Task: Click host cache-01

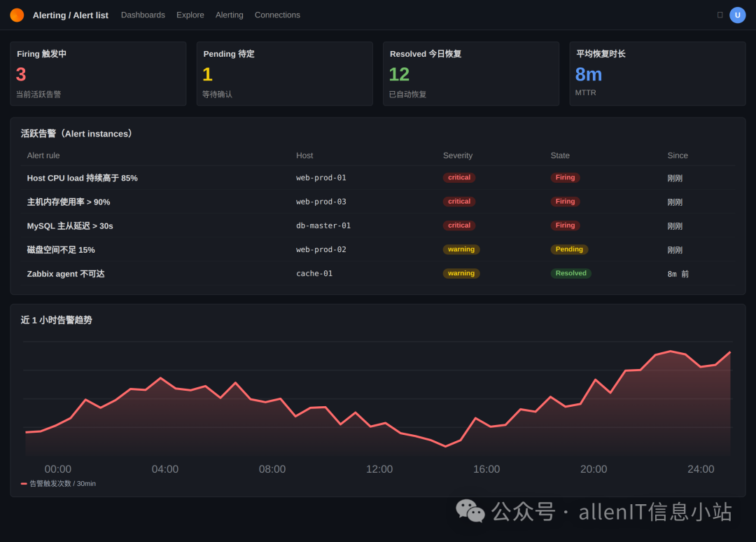Action: (x=314, y=273)
